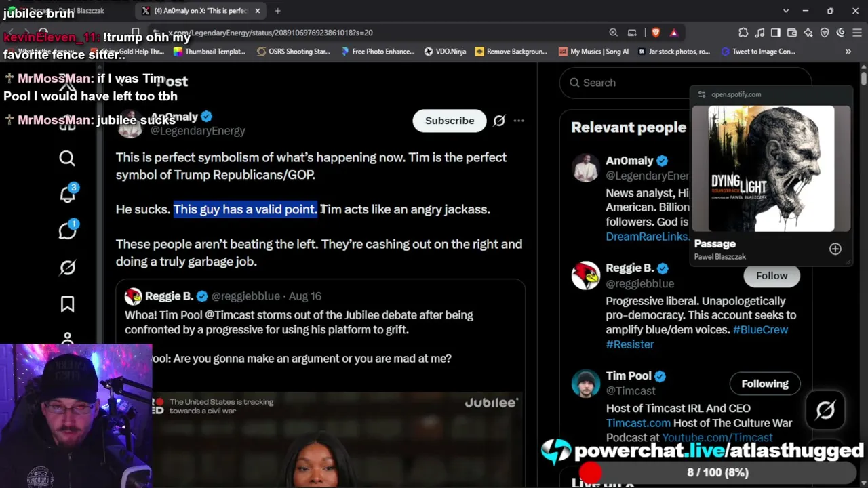This screenshot has height=488, width=868.
Task: Click the Dying Light album cover thumbnail
Action: point(771,168)
